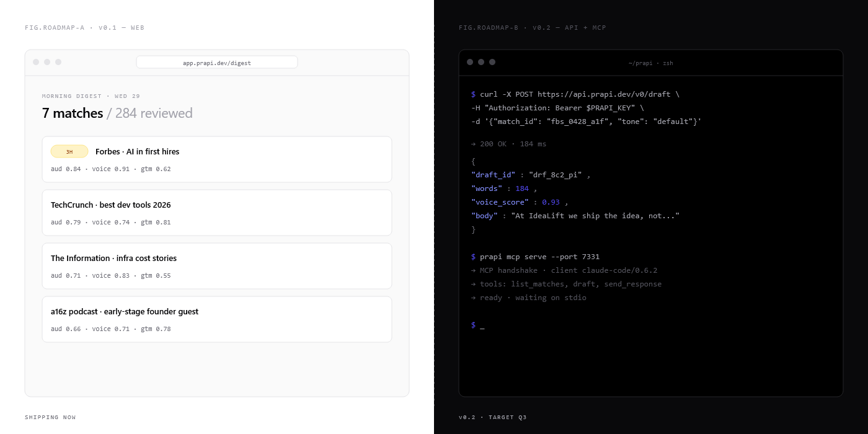868x434 pixels.
Task: Click the 7 matches heading link
Action: (x=72, y=113)
